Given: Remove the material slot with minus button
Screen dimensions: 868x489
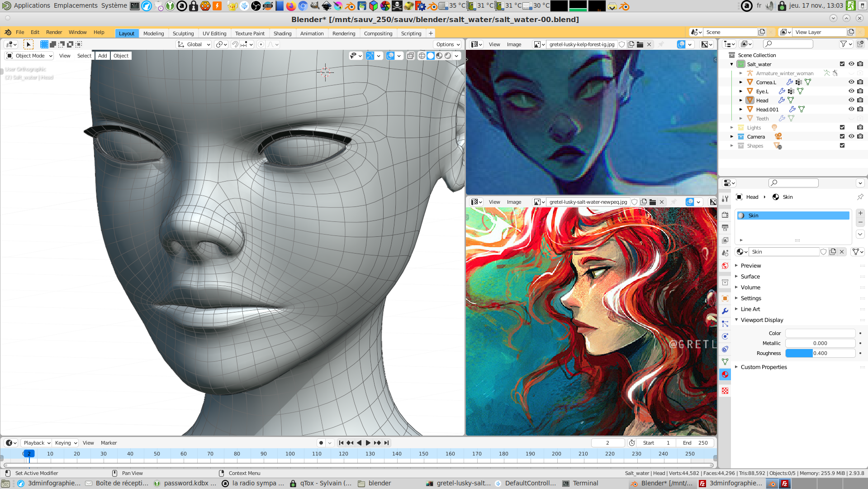Looking at the screenshot, I should [860, 222].
